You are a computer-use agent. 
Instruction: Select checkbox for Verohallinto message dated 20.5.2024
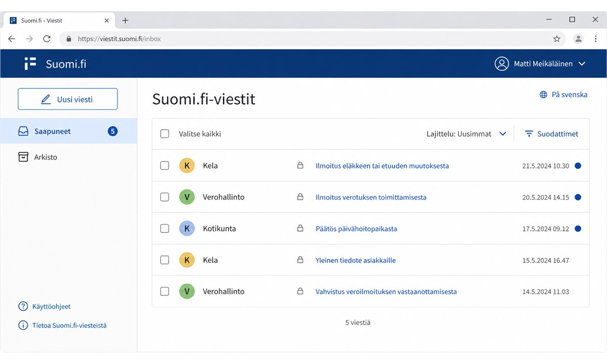164,197
